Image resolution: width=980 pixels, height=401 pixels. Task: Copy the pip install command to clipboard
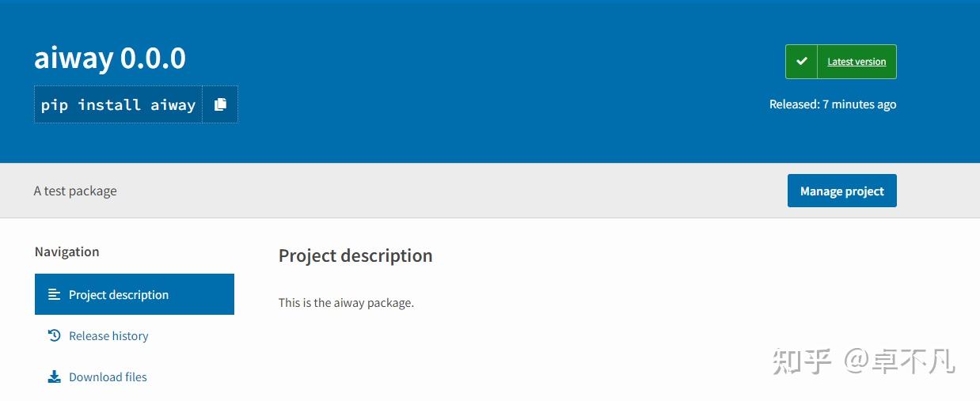tap(220, 104)
